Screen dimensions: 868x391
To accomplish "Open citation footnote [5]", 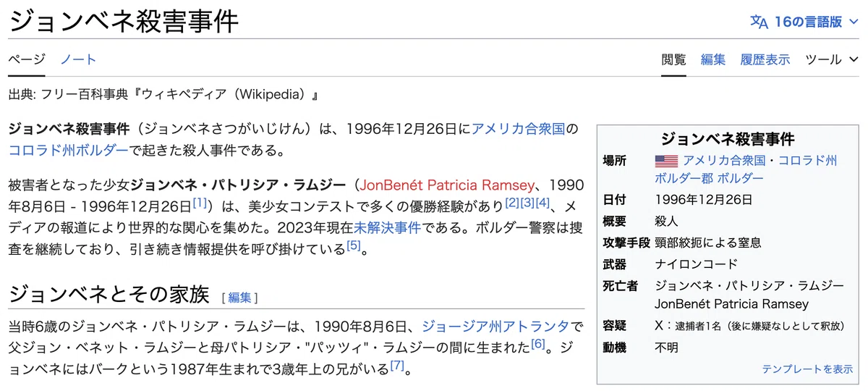I will pos(353,245).
